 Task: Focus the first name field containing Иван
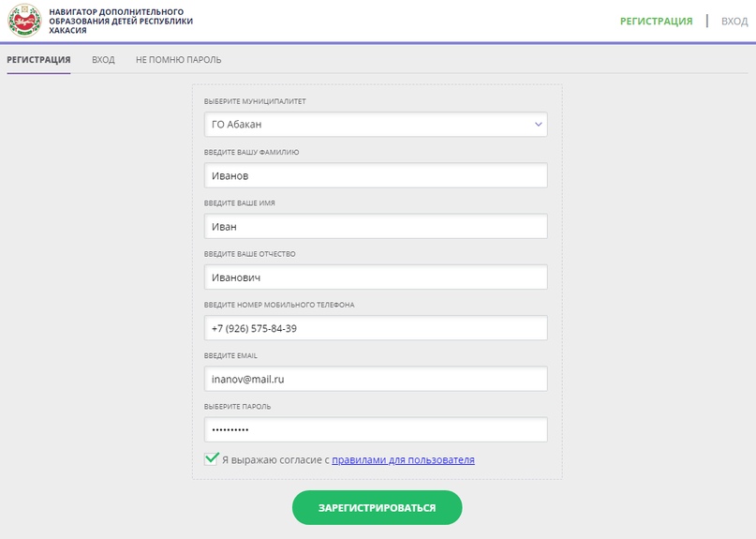[376, 226]
